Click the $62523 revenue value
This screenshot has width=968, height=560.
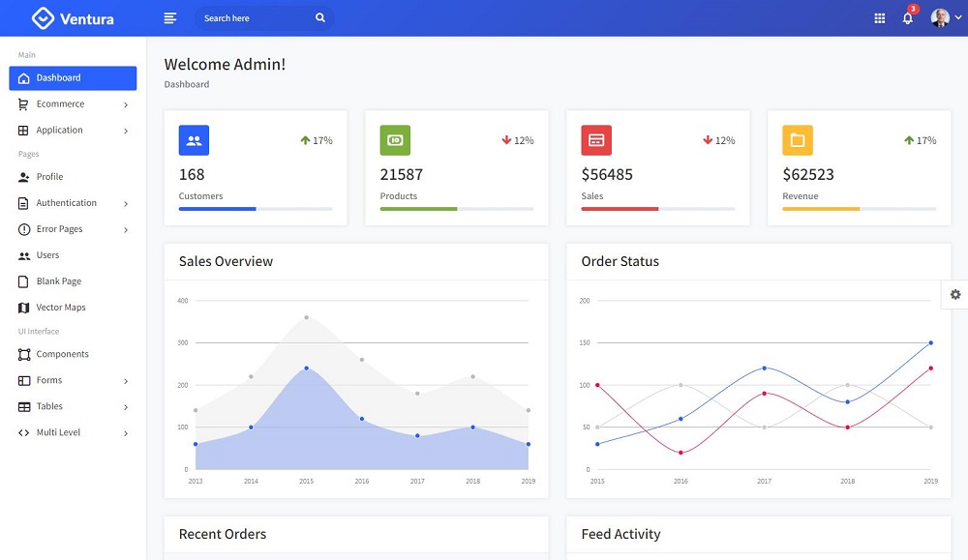(x=808, y=174)
